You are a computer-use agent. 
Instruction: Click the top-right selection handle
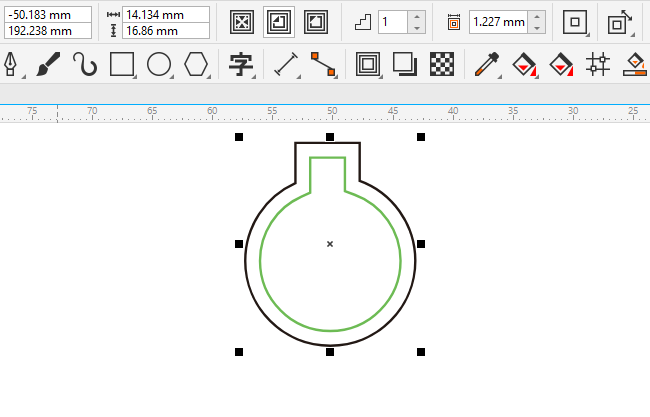tap(421, 137)
